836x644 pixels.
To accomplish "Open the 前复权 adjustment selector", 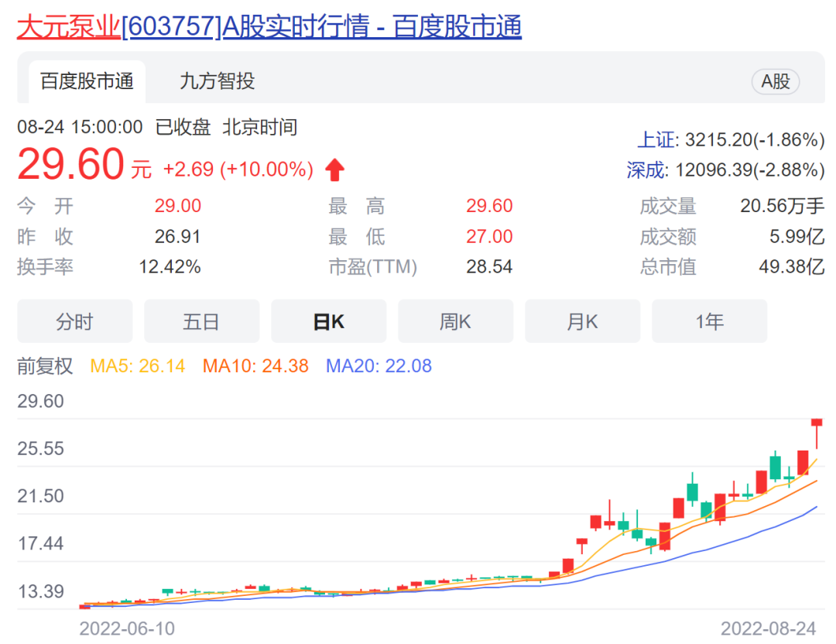I will pyautogui.click(x=46, y=366).
